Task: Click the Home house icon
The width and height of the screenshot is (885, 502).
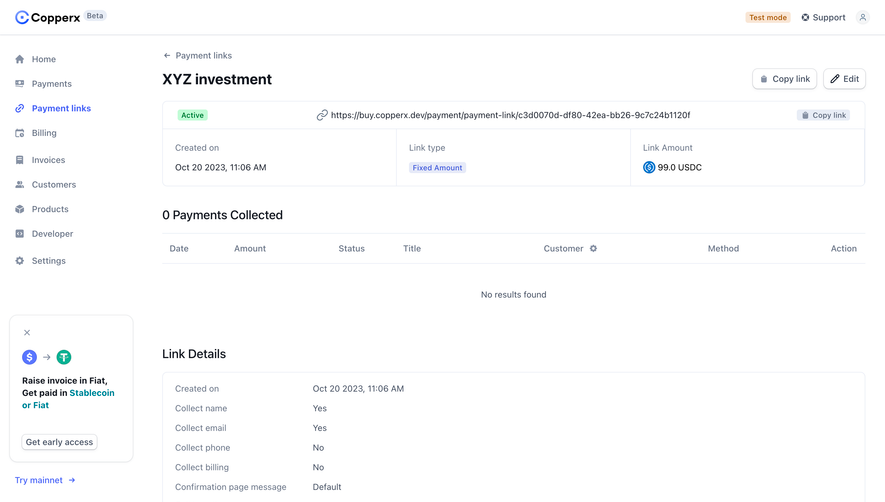Action: coord(20,59)
